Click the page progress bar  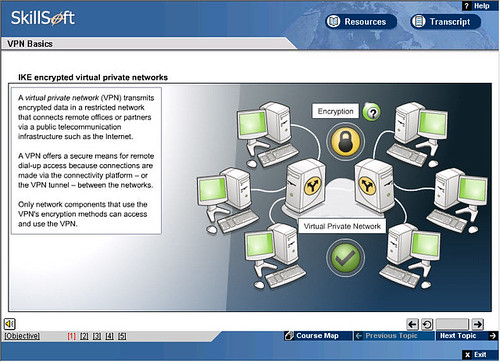[x=452, y=324]
